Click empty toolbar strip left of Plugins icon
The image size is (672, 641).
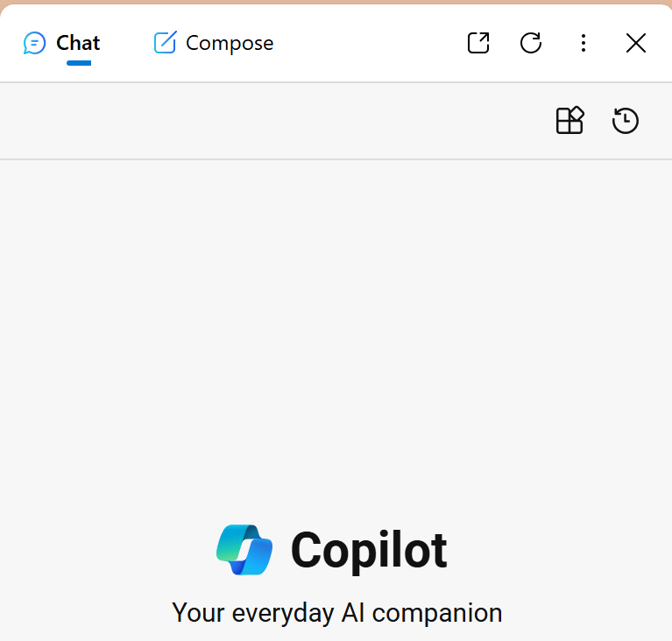click(x=274, y=120)
